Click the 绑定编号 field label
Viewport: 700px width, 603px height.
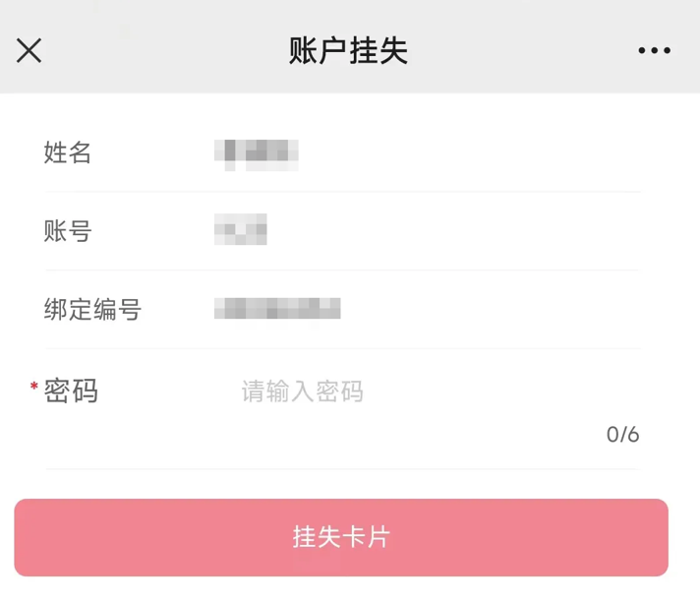[92, 310]
